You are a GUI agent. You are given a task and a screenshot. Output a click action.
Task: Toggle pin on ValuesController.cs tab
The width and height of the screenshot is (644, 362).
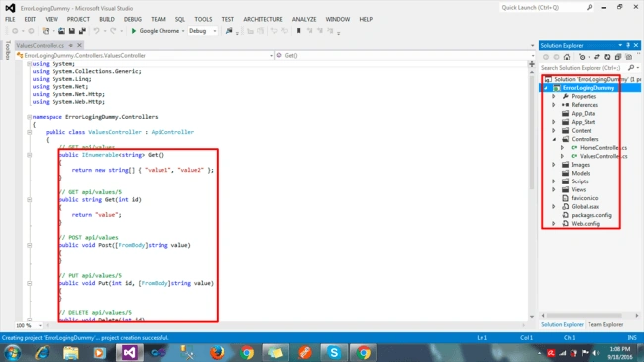click(x=71, y=45)
